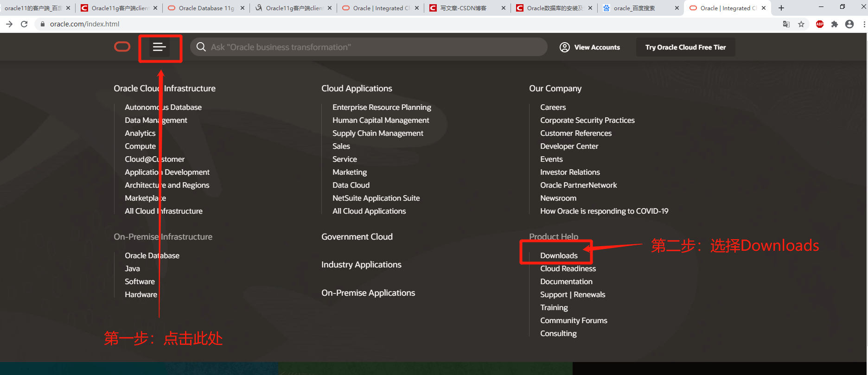Click the View Accounts user icon

click(x=565, y=47)
